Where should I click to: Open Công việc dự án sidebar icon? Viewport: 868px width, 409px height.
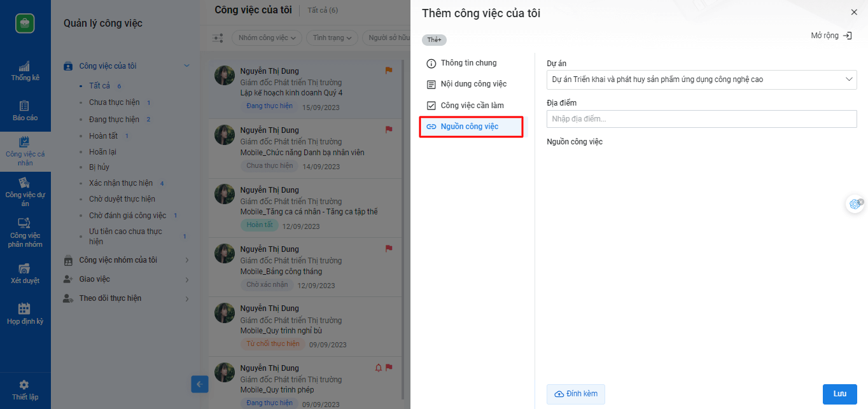25,192
